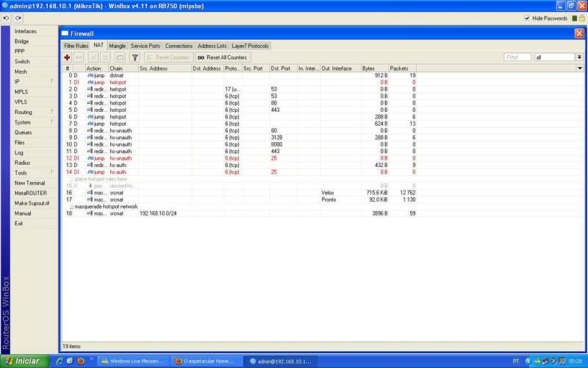Select the 715.6 KiB bytes cell
The height and width of the screenshot is (368, 588).
[377, 193]
